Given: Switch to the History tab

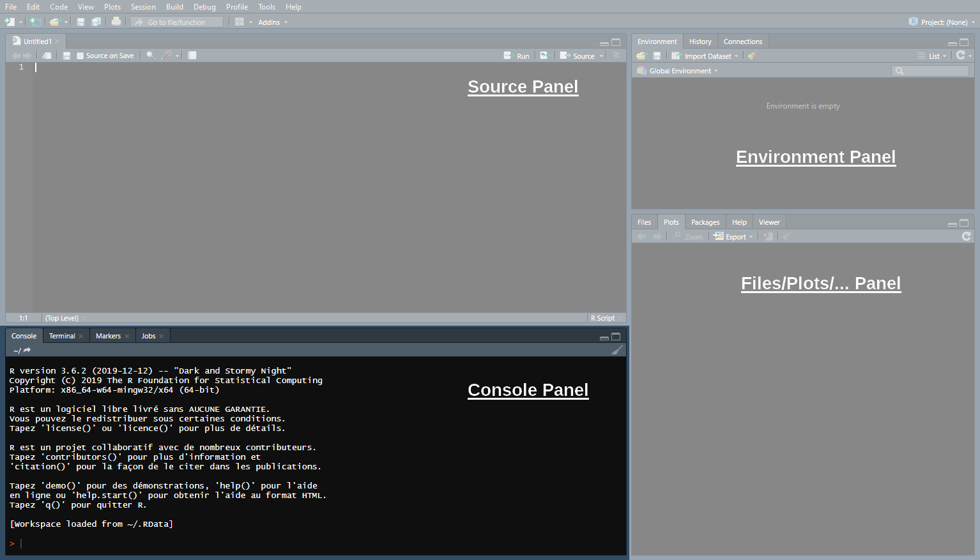Looking at the screenshot, I should click(x=700, y=42).
